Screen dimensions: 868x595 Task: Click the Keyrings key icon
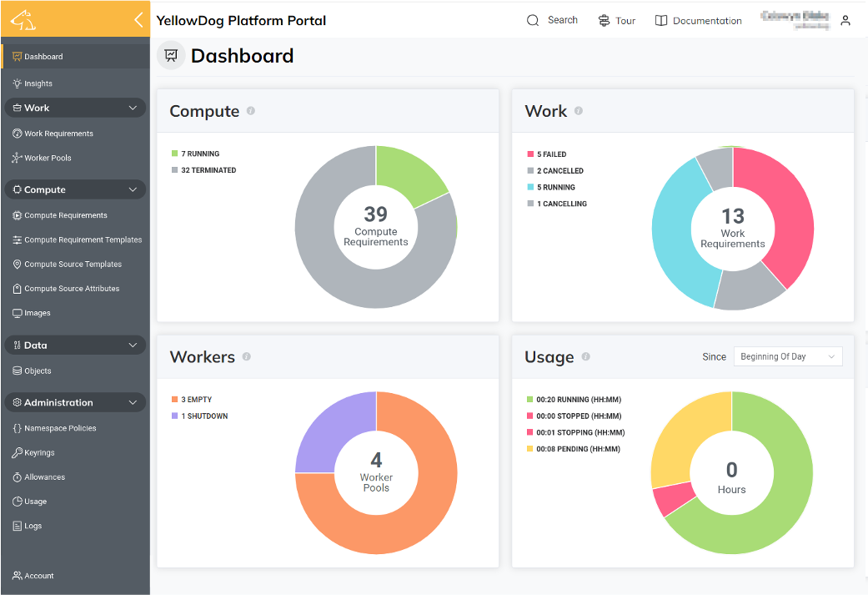18,452
